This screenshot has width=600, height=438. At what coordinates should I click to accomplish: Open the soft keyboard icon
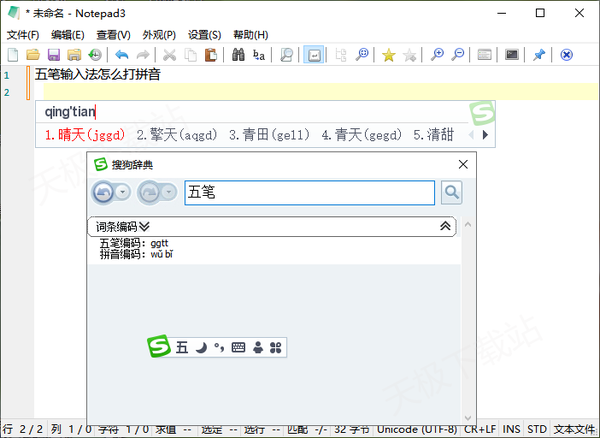238,347
